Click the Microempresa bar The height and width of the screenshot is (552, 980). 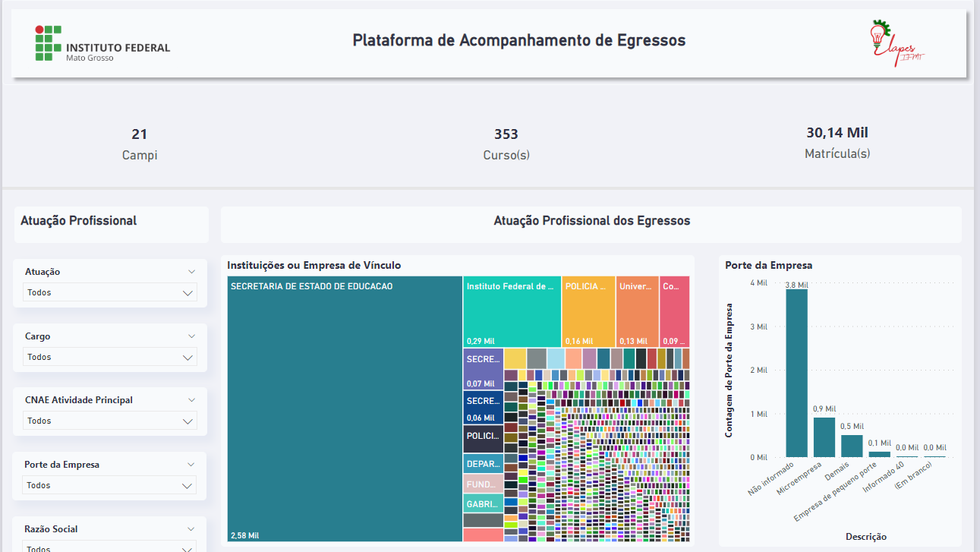824,437
